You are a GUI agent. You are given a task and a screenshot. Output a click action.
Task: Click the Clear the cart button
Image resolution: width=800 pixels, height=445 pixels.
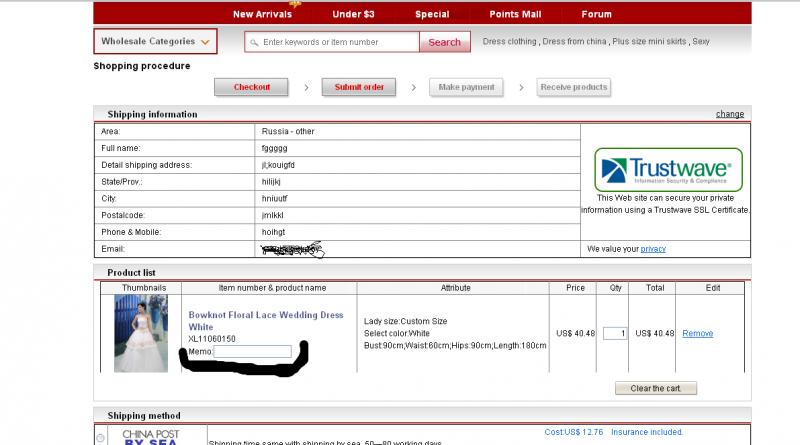coord(655,388)
